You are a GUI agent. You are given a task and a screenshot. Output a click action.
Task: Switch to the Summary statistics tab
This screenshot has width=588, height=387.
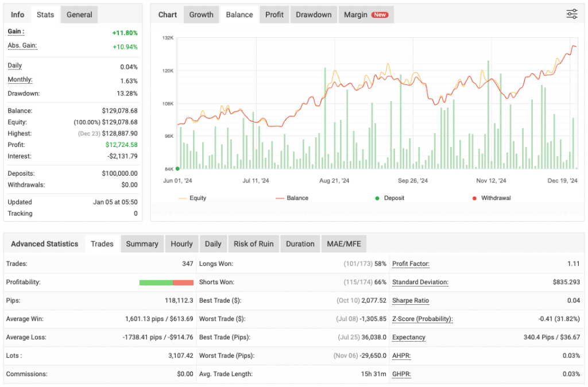pos(142,243)
